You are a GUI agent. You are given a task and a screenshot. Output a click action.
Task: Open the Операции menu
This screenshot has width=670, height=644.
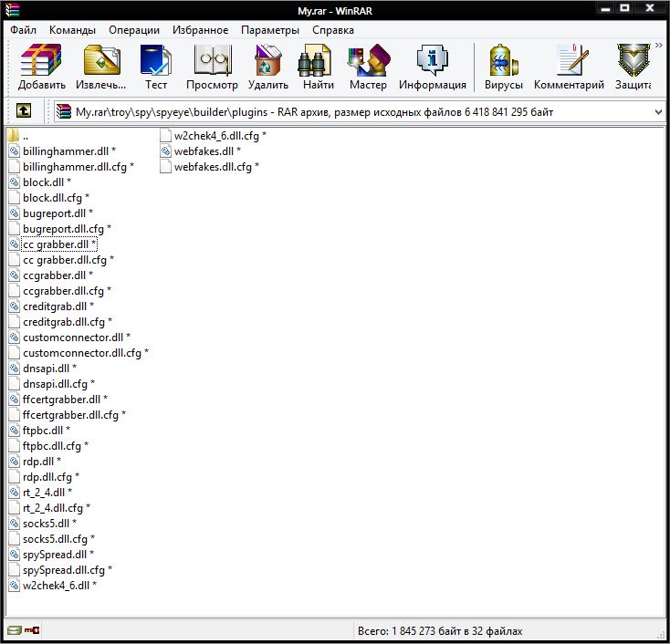click(x=134, y=30)
